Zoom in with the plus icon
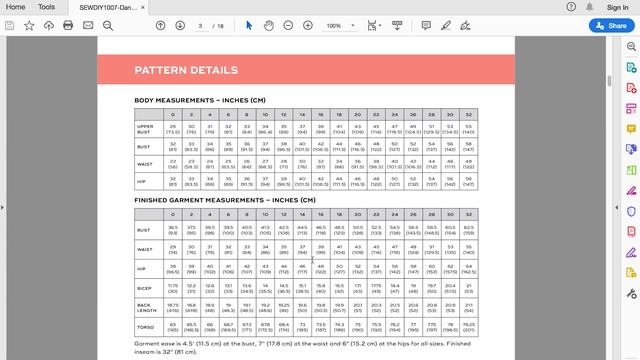This screenshot has width=640, height=360. [308, 25]
